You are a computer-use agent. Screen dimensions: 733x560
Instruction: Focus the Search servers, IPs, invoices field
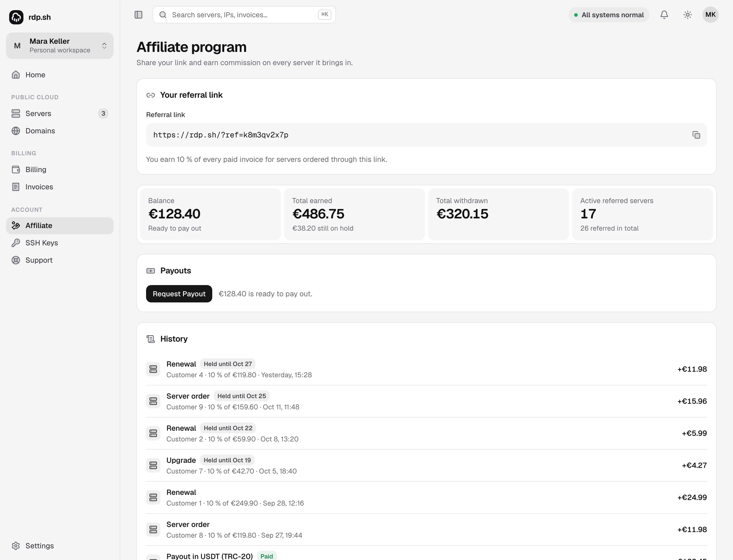point(244,15)
